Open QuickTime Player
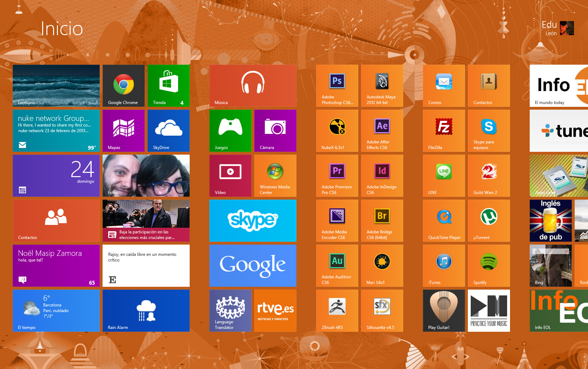The width and height of the screenshot is (588, 369). pos(444,221)
